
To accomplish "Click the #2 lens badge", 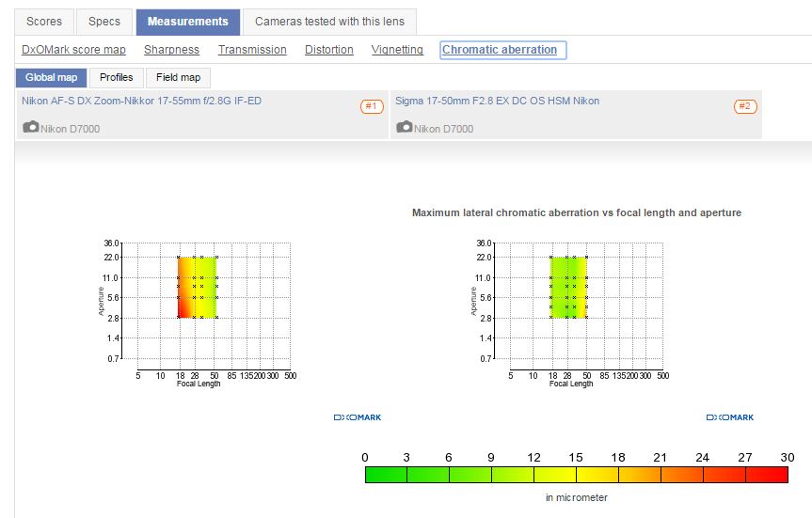I will click(745, 106).
